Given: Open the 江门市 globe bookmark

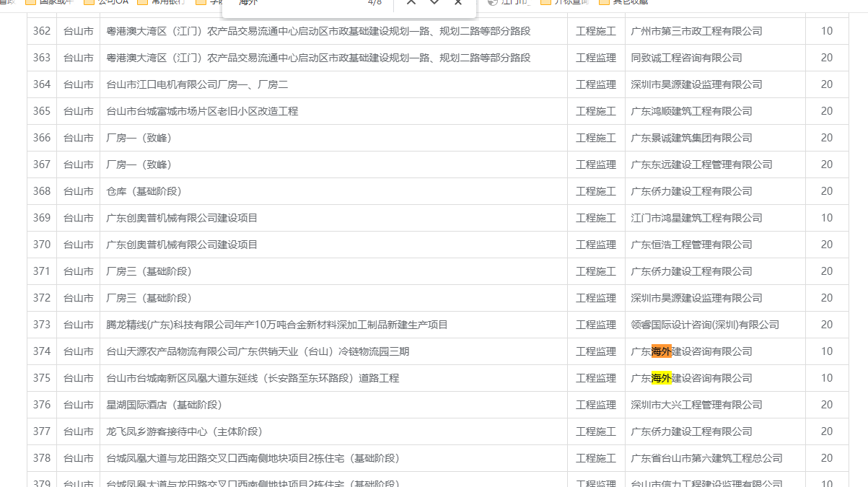Looking at the screenshot, I should [x=509, y=2].
